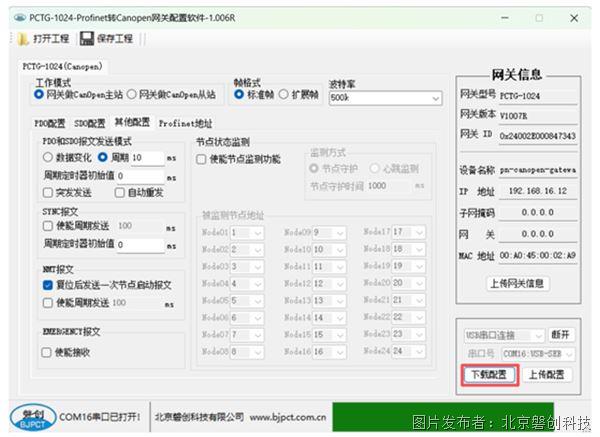
Task: Enable EMERGENCY报文 使能接收 checkbox
Action: 46,352
